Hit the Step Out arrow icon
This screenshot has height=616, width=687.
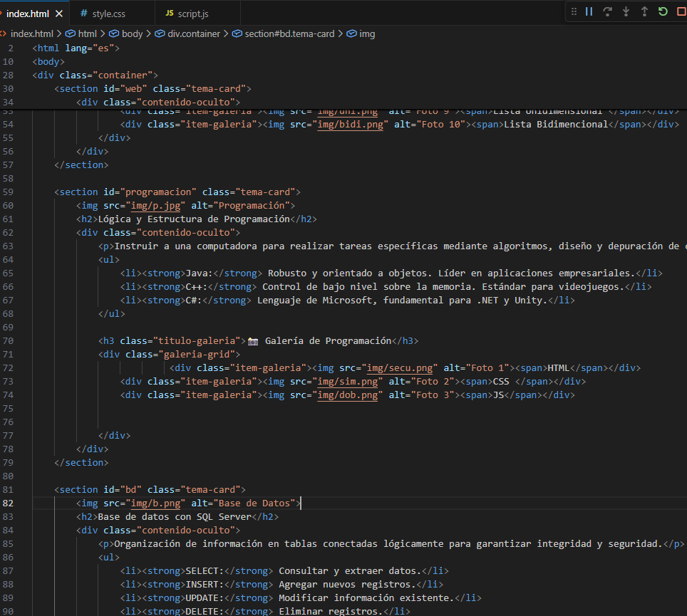click(644, 11)
